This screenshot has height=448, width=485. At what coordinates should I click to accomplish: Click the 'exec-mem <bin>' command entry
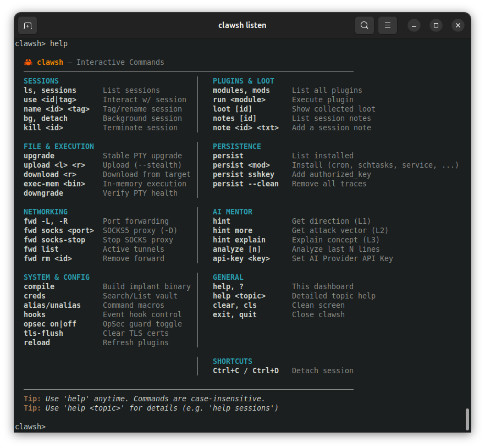point(54,184)
